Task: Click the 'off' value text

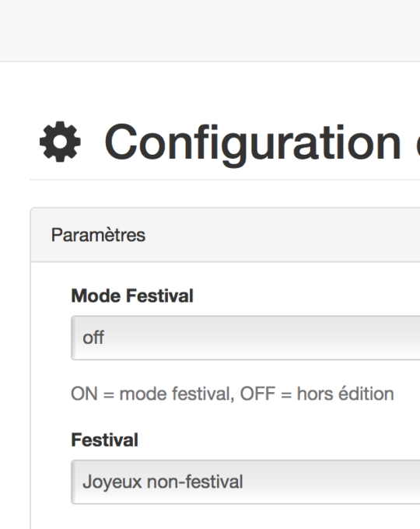Action: pos(93,338)
